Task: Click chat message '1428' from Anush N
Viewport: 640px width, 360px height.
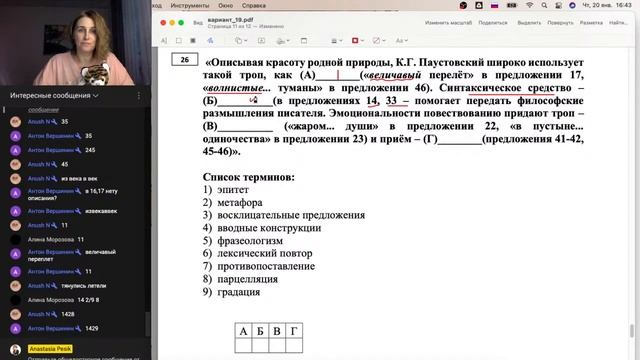Action: coord(68,314)
